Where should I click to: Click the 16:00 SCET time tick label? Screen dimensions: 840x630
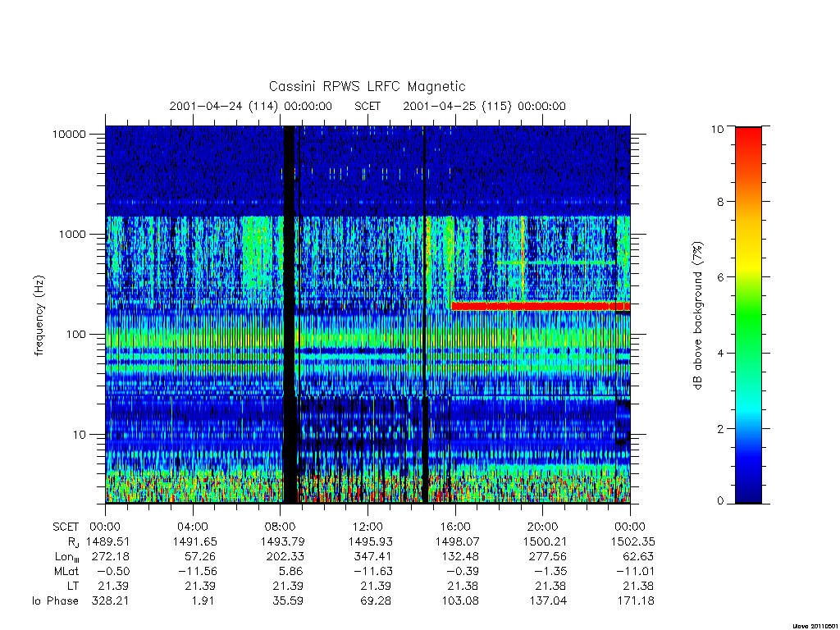click(x=455, y=527)
